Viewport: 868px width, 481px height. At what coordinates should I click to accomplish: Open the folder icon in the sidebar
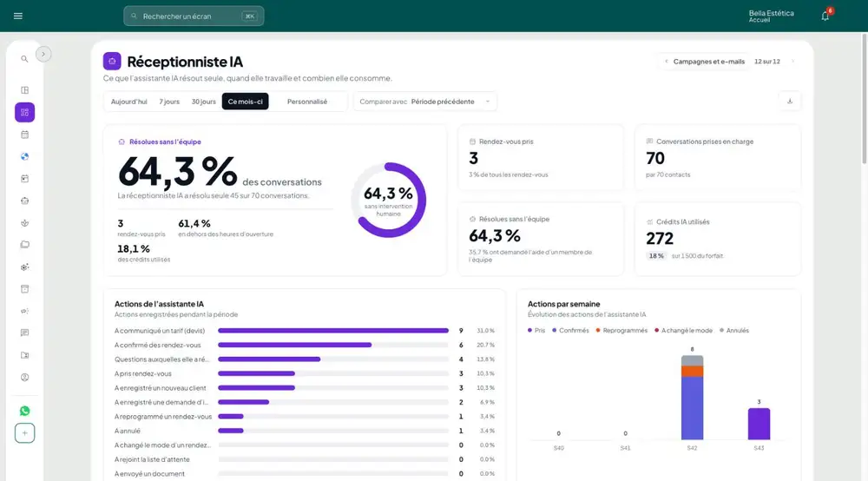pos(24,245)
